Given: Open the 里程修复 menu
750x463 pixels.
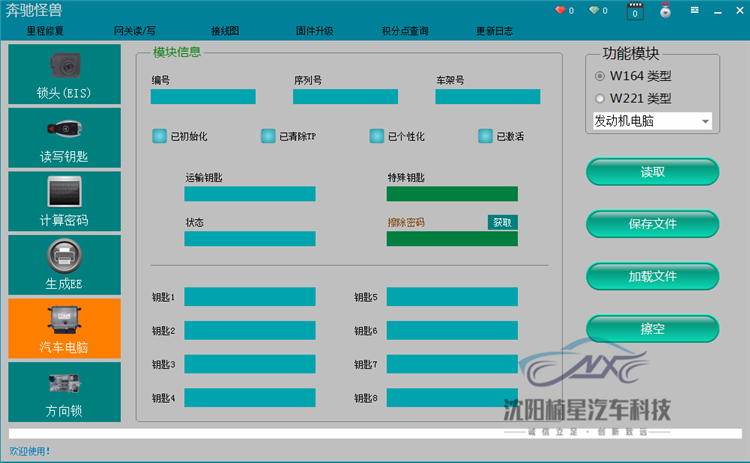Looking at the screenshot, I should (46, 31).
